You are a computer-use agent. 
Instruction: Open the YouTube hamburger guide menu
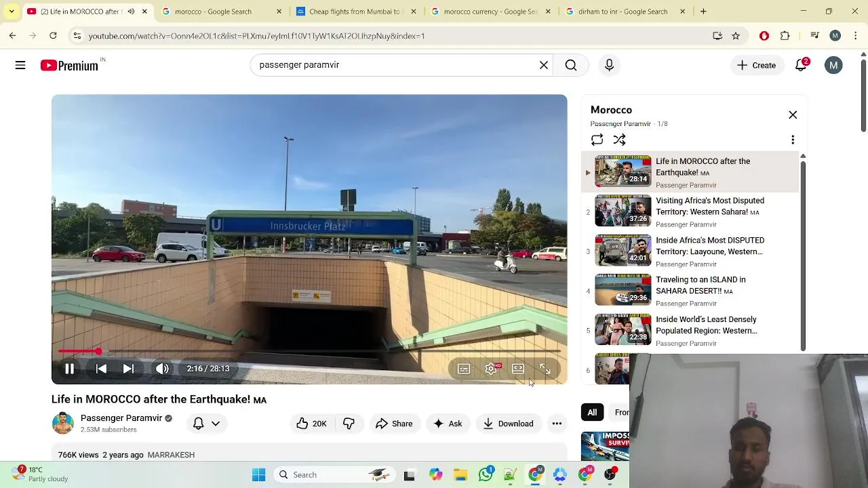pos(20,65)
